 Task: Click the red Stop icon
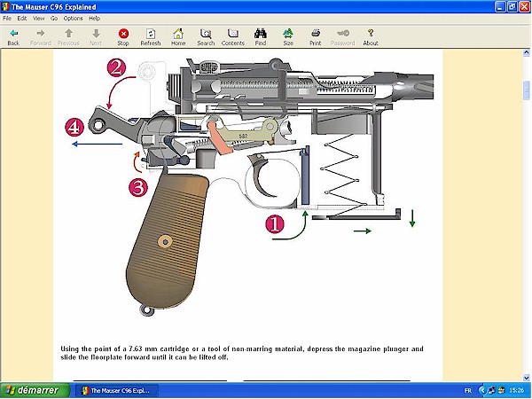[123, 34]
